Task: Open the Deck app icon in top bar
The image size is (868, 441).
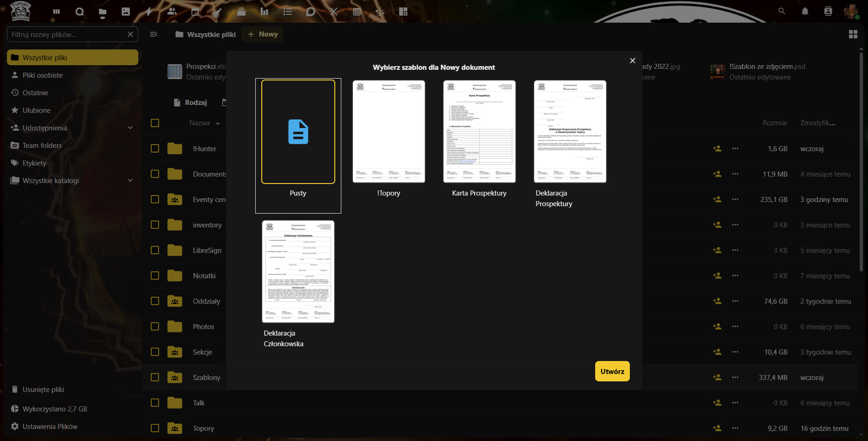Action: 241,12
